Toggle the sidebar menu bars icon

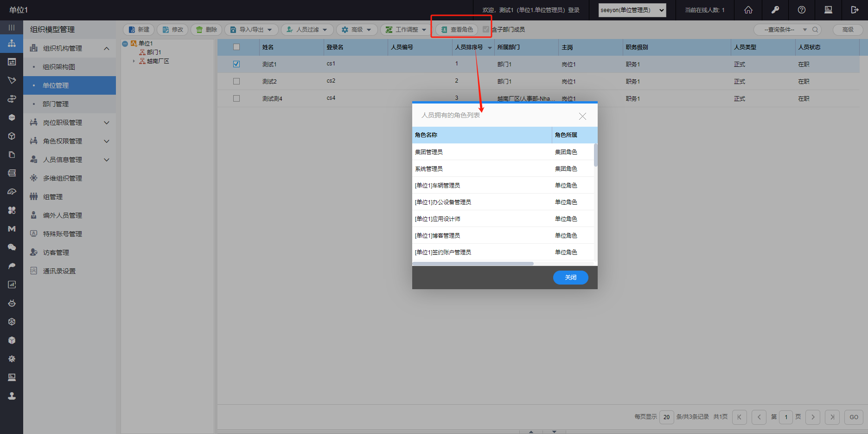(x=12, y=27)
